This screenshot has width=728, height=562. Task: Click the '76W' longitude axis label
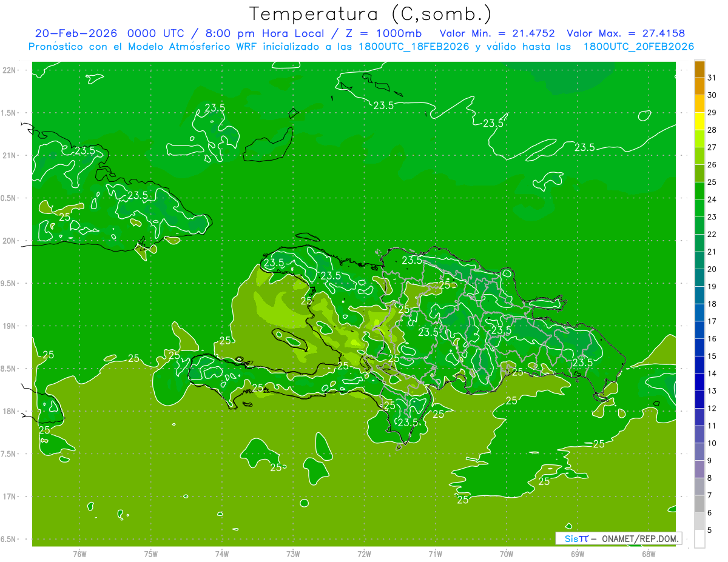(79, 554)
